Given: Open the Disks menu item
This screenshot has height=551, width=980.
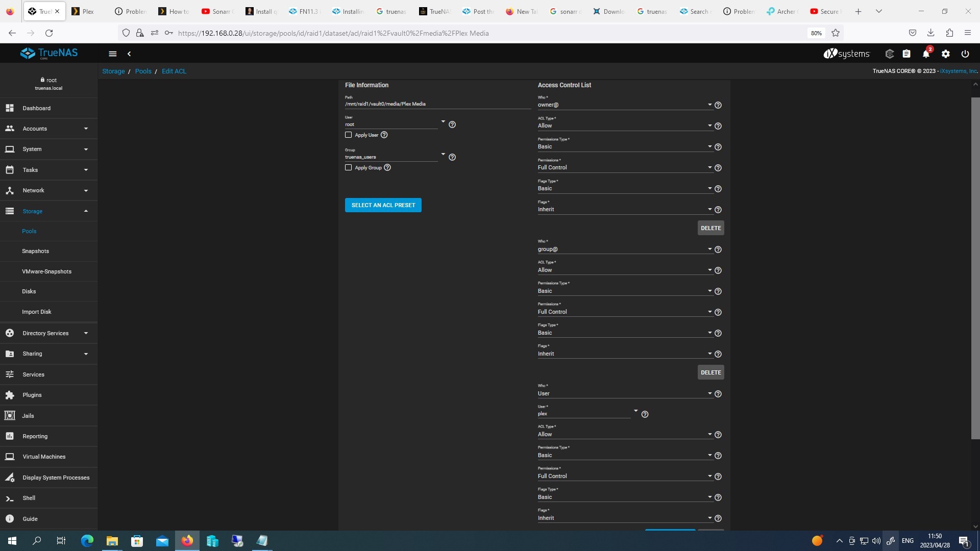Looking at the screenshot, I should click(49, 291).
